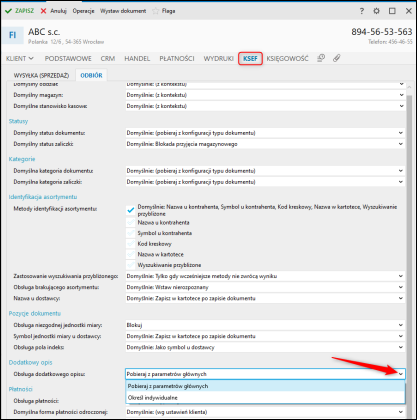417x420 pixels.
Task: Toggle Symbol u kontrahenta checkbox
Action: (131, 233)
